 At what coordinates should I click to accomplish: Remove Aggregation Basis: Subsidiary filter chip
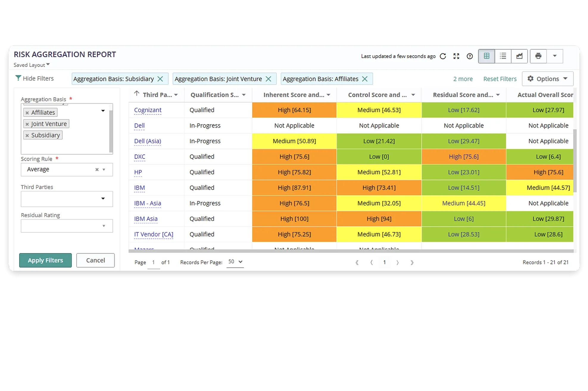tap(160, 79)
